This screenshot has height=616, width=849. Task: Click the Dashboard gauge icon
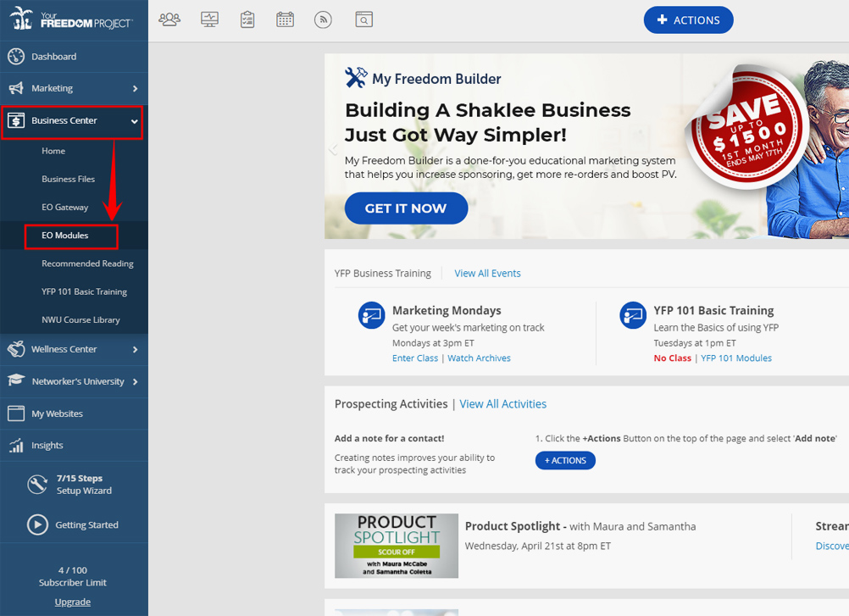coord(16,56)
